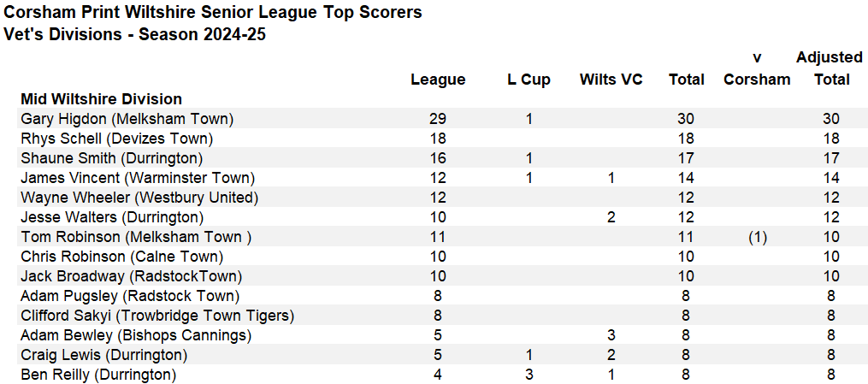The image size is (868, 384).
Task: Select the Gary Higdon (Melksham Town) row name
Action: (127, 118)
